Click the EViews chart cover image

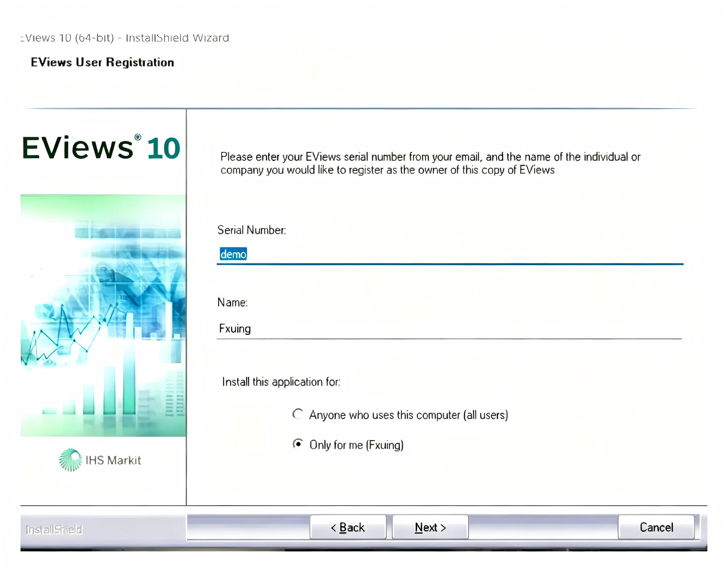click(x=103, y=315)
